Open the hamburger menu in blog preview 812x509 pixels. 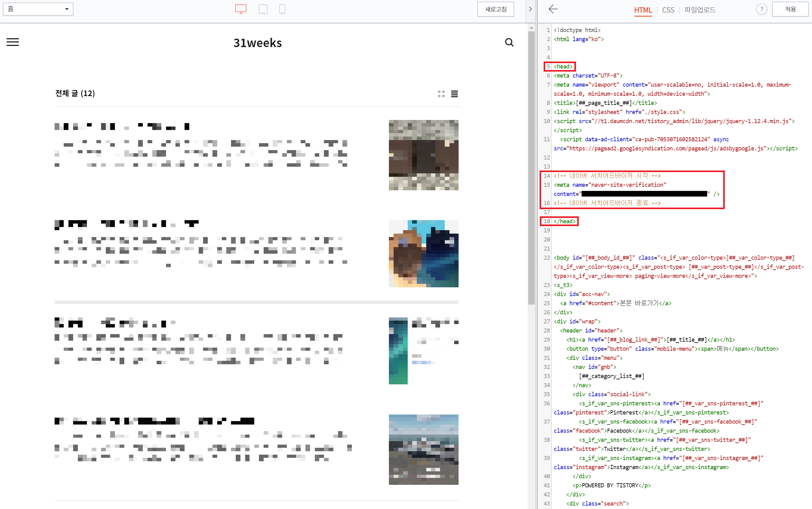13,42
